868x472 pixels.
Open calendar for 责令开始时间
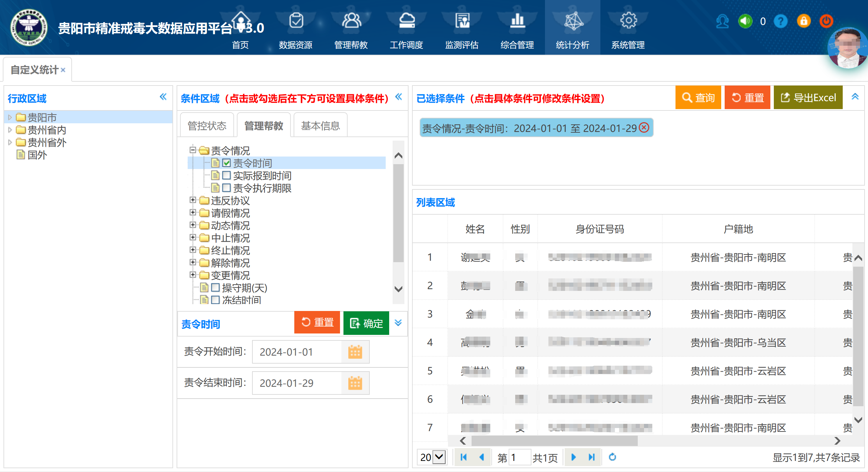point(355,352)
